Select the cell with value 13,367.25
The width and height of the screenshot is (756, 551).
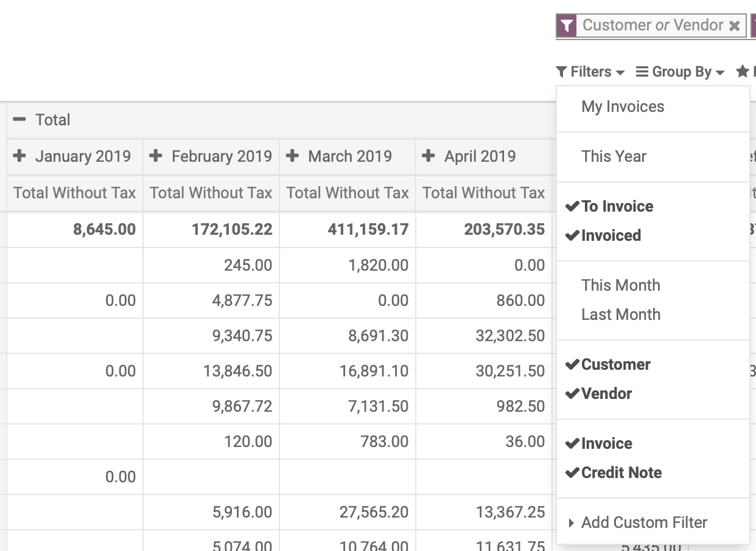[x=484, y=512]
